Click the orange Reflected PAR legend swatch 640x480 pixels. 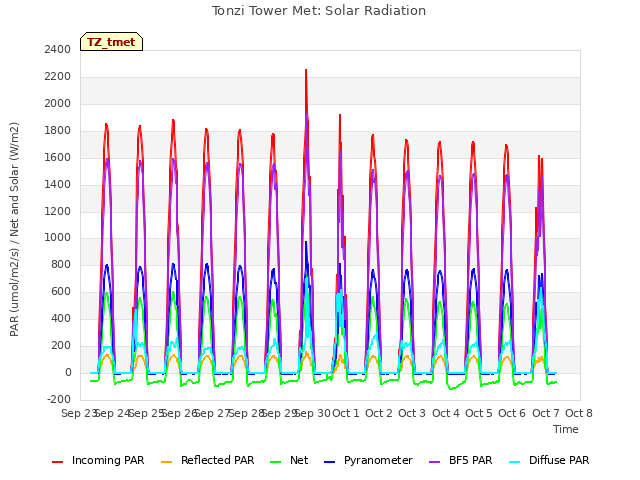(167, 462)
